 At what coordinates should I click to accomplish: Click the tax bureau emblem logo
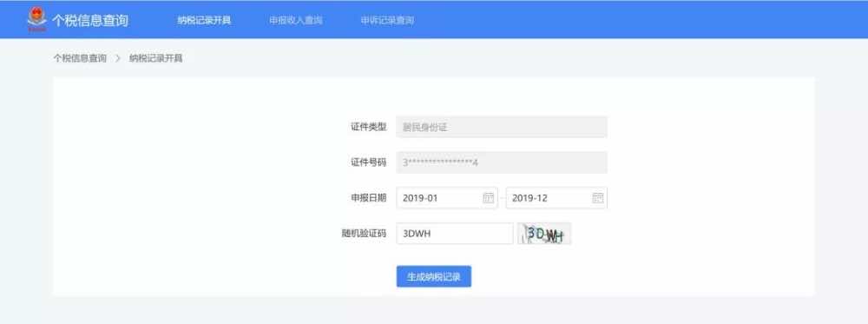pos(36,19)
